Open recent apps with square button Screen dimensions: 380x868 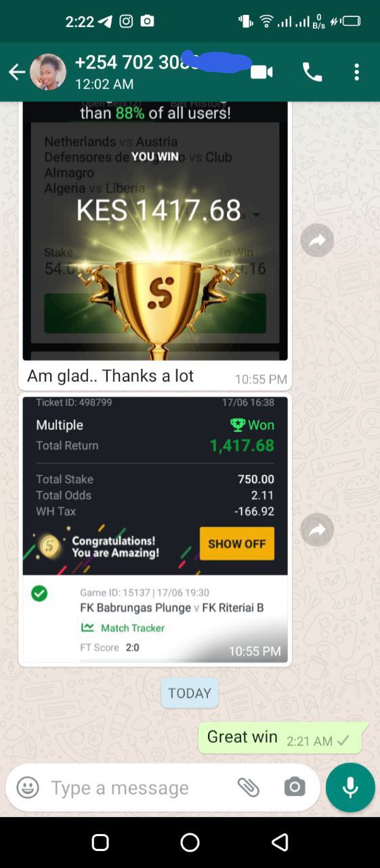(x=100, y=842)
